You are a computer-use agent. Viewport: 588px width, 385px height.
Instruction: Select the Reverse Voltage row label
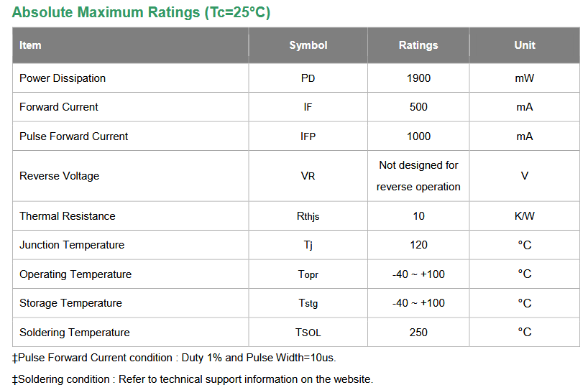click(x=59, y=176)
